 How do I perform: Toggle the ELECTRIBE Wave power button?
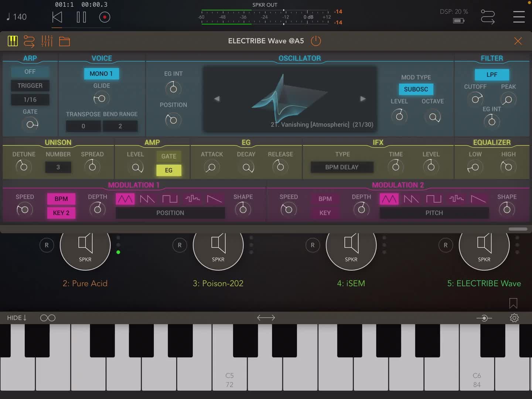click(x=316, y=41)
